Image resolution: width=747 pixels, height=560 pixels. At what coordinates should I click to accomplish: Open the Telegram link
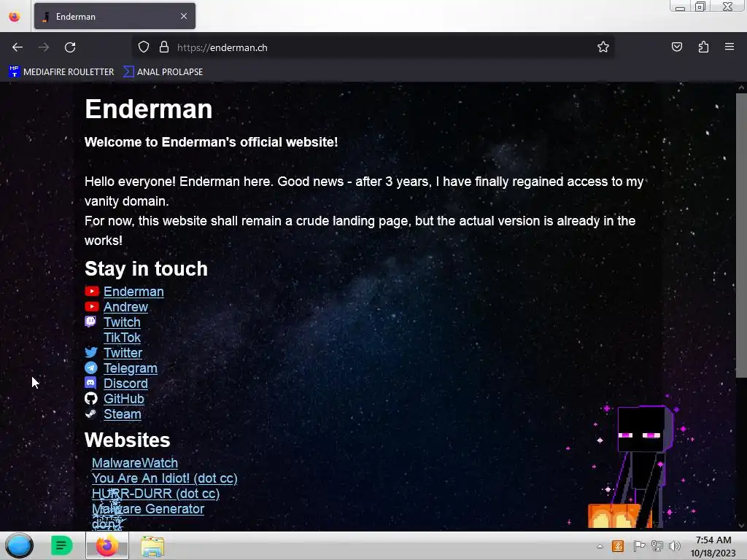(x=131, y=368)
